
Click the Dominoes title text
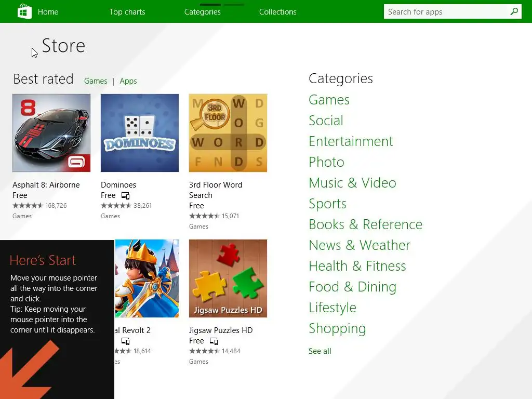(x=118, y=185)
